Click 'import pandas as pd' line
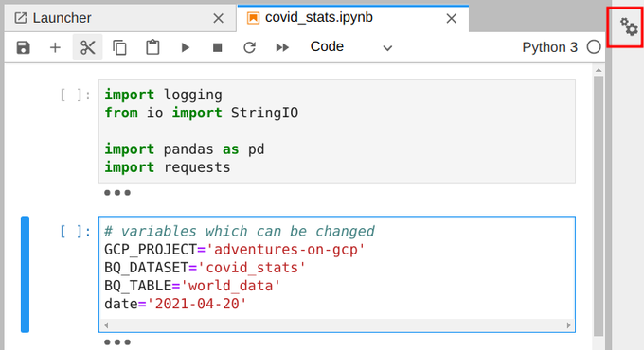The image size is (644, 350). [x=184, y=149]
